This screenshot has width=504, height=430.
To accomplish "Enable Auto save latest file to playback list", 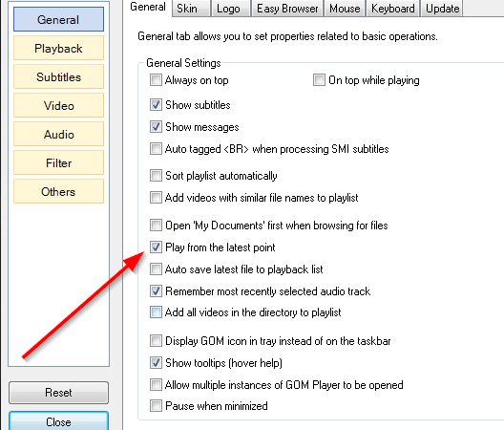I will pyautogui.click(x=156, y=269).
